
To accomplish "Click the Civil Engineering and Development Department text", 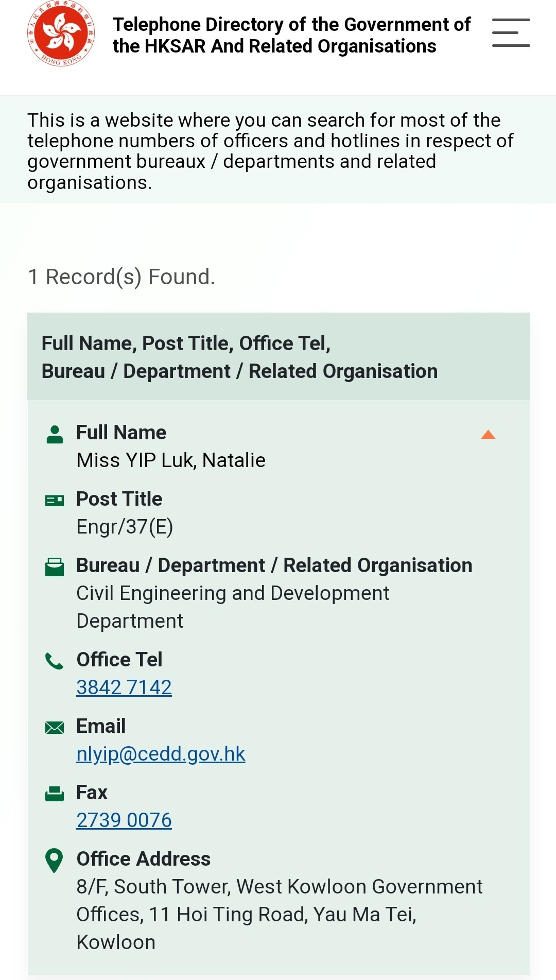I will pyautogui.click(x=233, y=607).
